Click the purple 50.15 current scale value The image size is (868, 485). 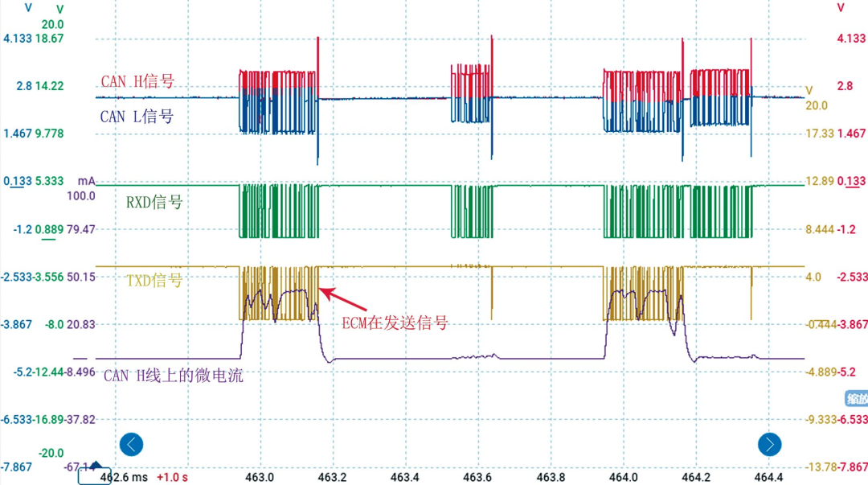click(81, 277)
